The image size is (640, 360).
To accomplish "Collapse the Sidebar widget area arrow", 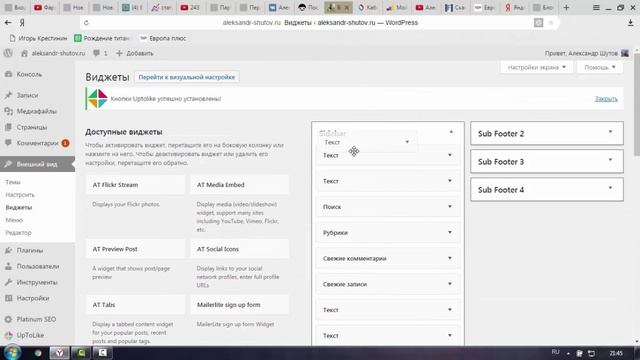I will [x=451, y=132].
